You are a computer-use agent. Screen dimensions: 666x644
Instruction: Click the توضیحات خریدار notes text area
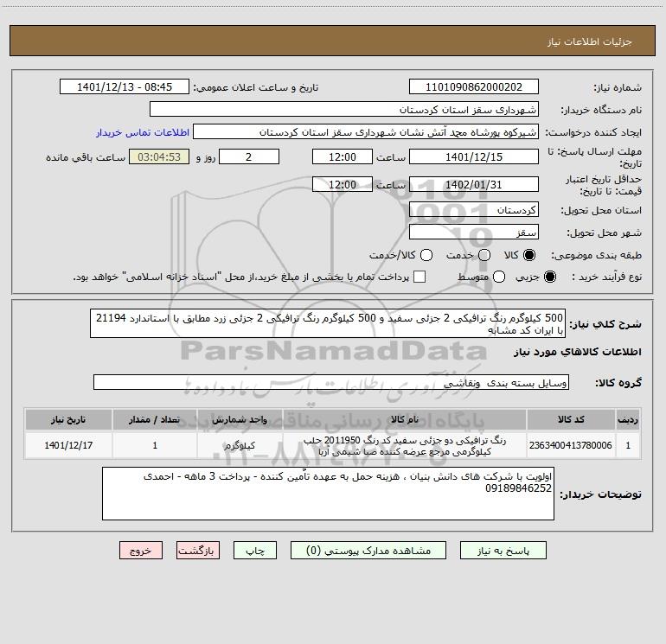point(328,494)
